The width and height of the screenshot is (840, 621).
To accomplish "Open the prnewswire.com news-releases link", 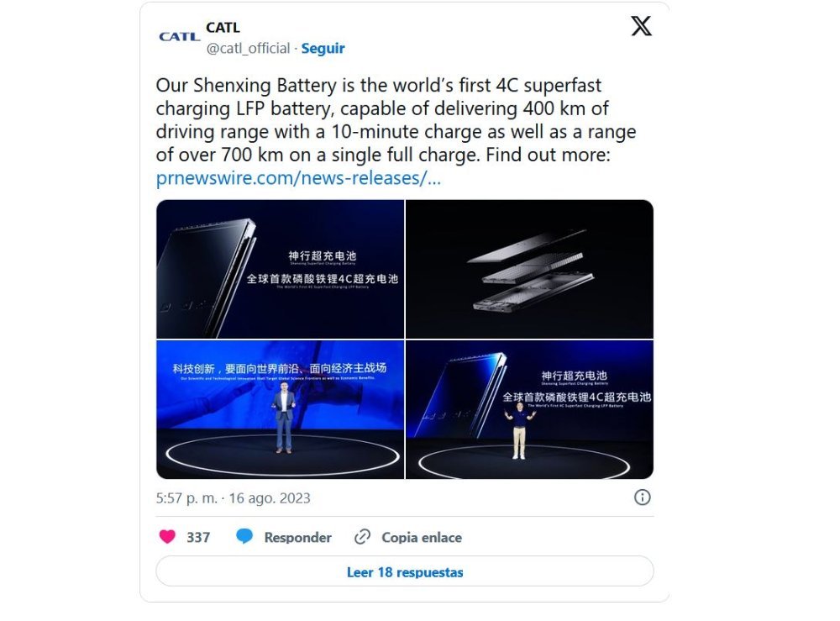I will point(298,178).
